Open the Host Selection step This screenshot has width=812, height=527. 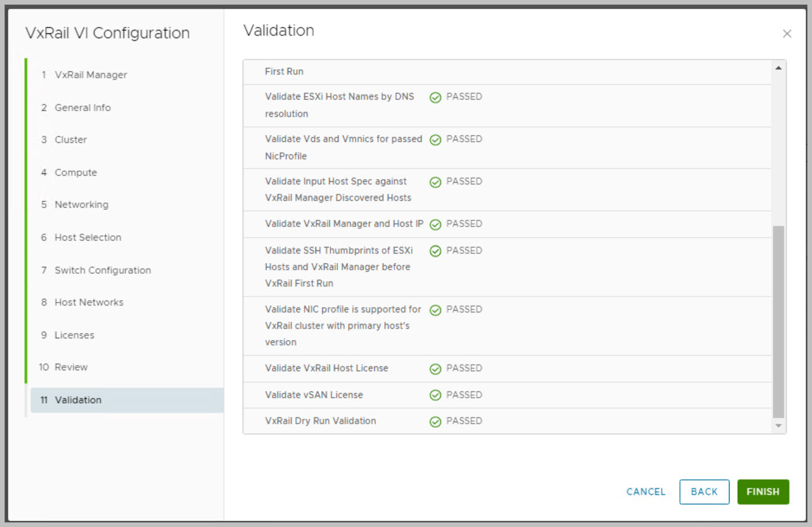[88, 238]
